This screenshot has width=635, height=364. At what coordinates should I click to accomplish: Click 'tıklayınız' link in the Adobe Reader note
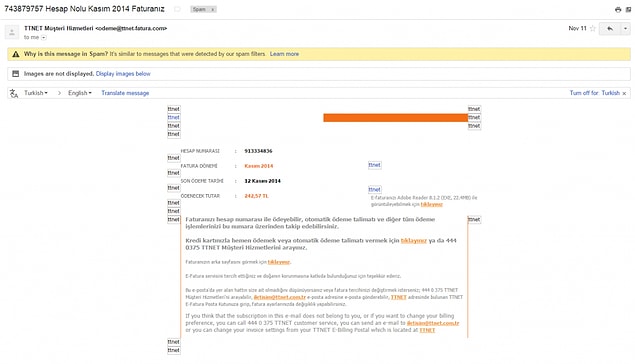pos(431,204)
